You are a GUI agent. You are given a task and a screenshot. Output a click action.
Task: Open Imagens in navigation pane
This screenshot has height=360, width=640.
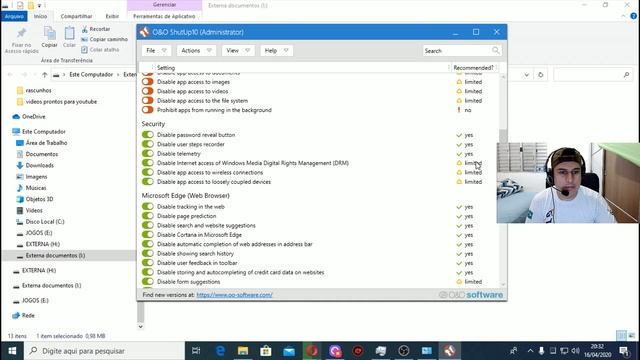tap(32, 176)
